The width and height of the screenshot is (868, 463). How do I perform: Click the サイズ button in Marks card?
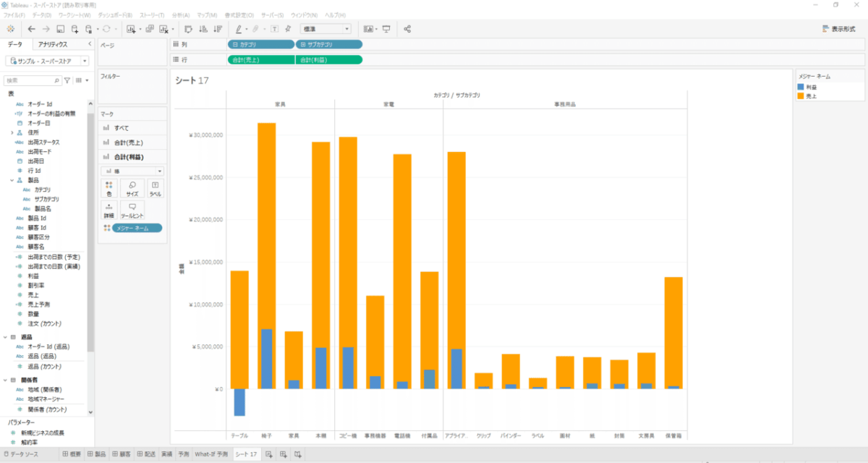pos(132,190)
